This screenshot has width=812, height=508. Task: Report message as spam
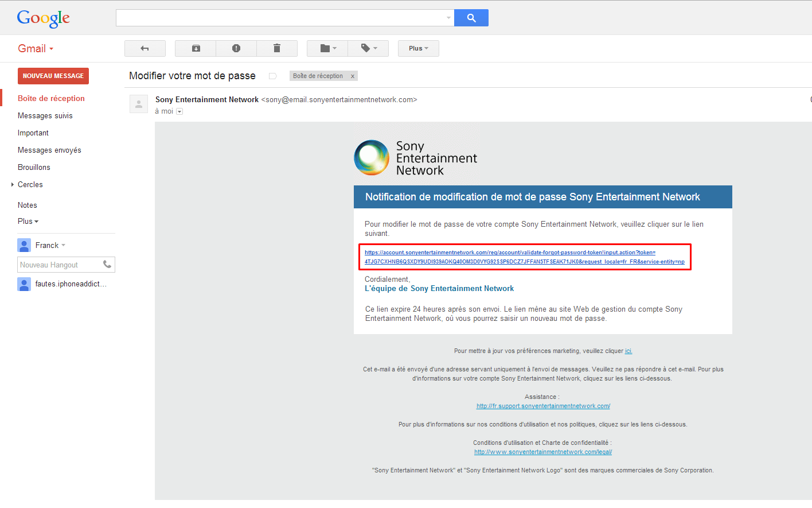click(236, 48)
